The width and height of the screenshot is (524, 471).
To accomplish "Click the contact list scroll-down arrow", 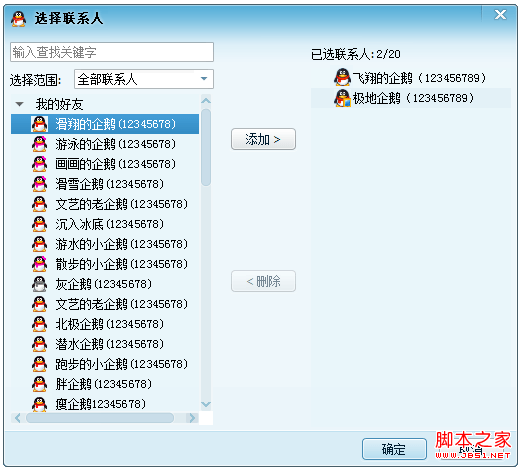I will 206,404.
